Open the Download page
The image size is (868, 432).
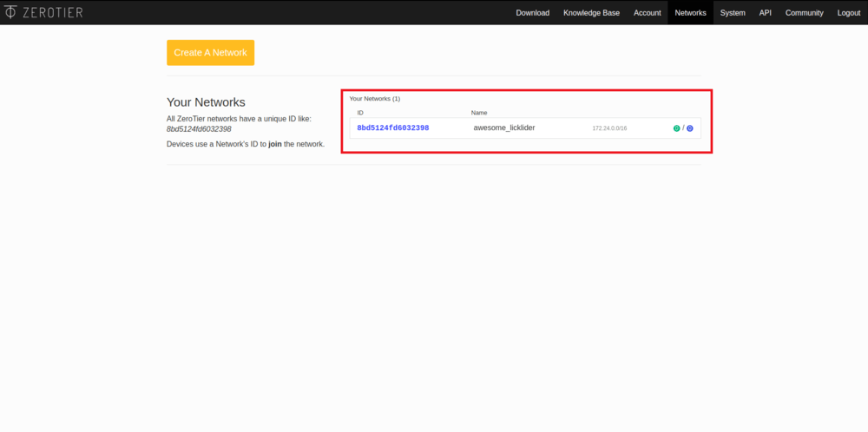(532, 13)
